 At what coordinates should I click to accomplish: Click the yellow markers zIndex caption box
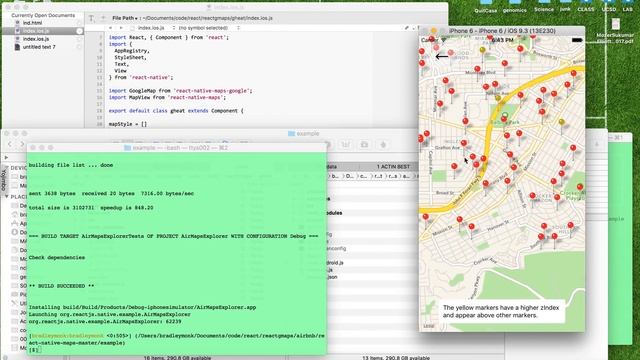point(501,311)
